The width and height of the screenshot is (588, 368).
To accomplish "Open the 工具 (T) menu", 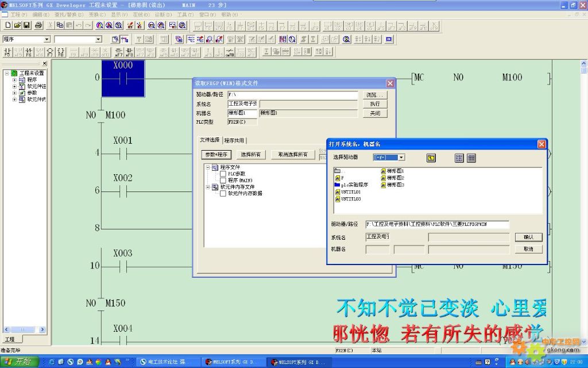I will coord(185,14).
